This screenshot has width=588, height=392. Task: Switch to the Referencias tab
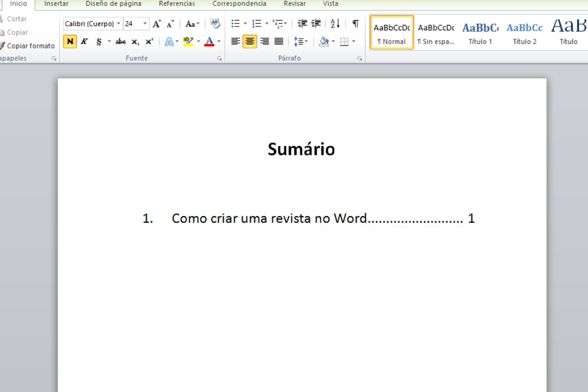point(176,4)
